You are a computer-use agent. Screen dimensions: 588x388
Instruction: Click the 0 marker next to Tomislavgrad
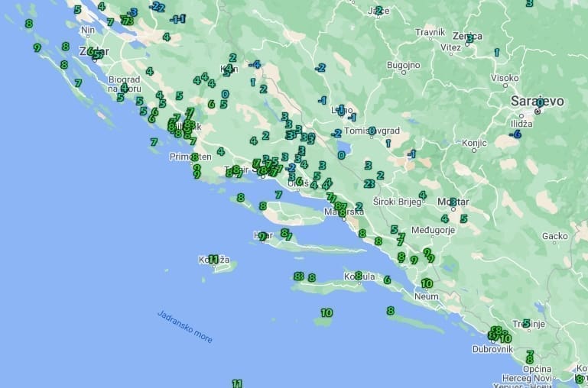click(372, 131)
